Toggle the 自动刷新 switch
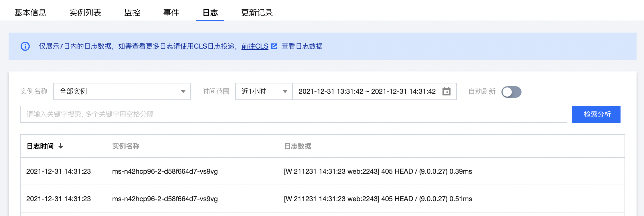 pyautogui.click(x=511, y=92)
